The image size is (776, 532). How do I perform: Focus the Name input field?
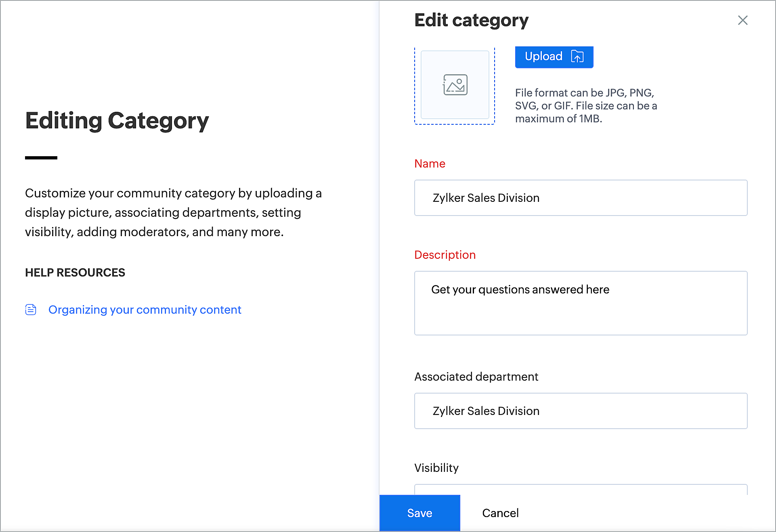[x=581, y=198]
